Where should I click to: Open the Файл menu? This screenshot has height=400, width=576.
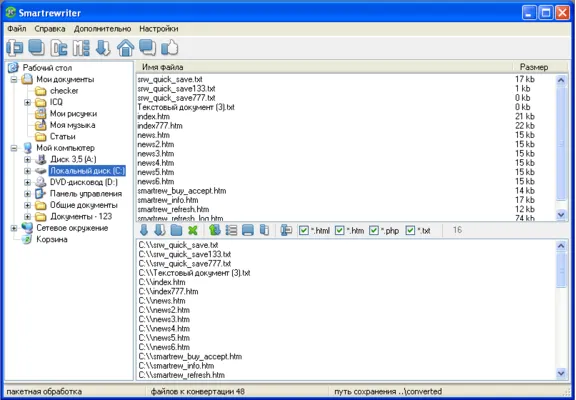[x=17, y=29]
